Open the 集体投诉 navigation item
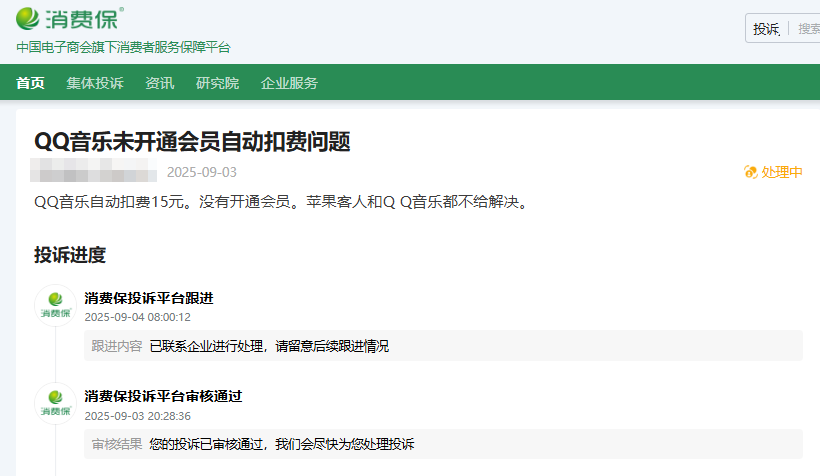820x476 pixels. click(x=95, y=83)
